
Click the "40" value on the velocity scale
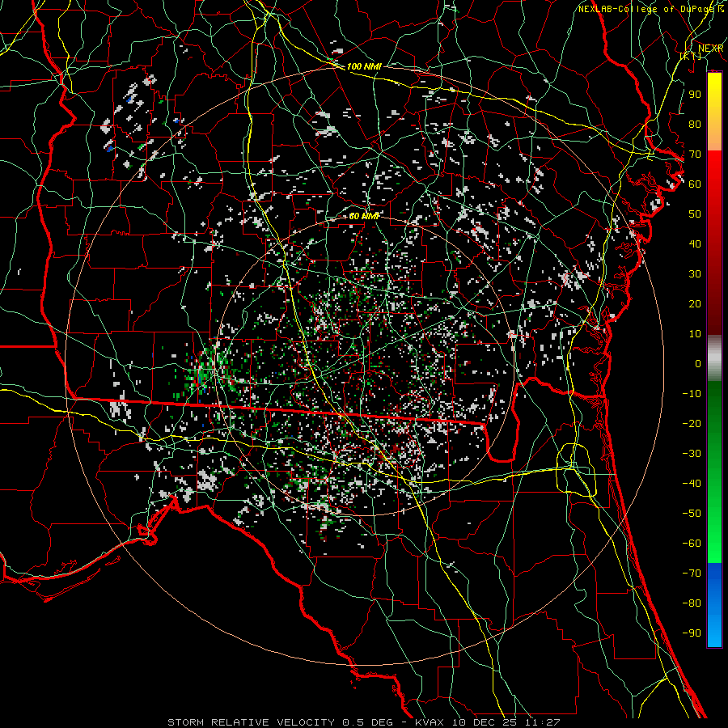tap(695, 243)
